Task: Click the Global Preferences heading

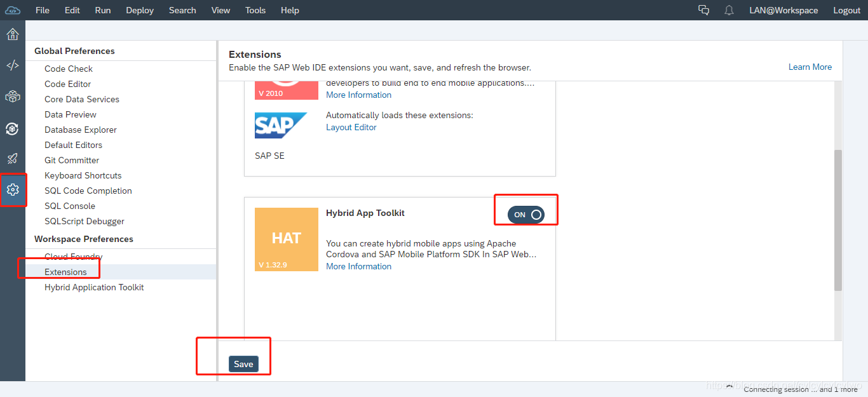Action: tap(74, 51)
